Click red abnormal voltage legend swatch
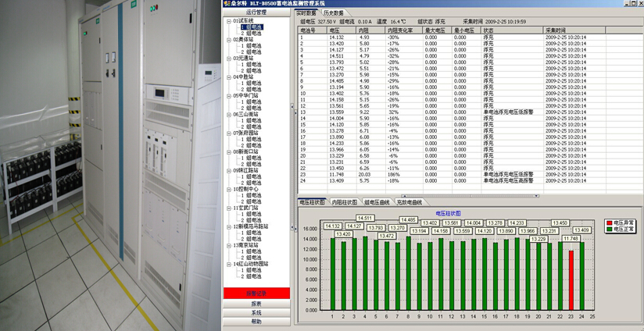 tap(609, 222)
